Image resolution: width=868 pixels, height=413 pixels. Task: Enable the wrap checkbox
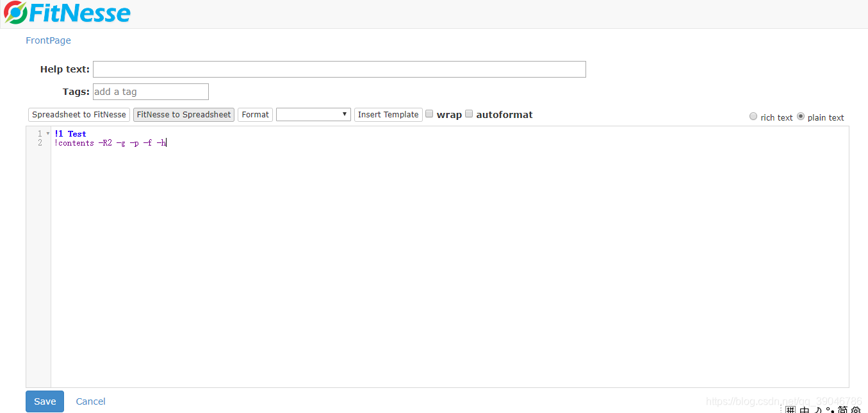430,114
